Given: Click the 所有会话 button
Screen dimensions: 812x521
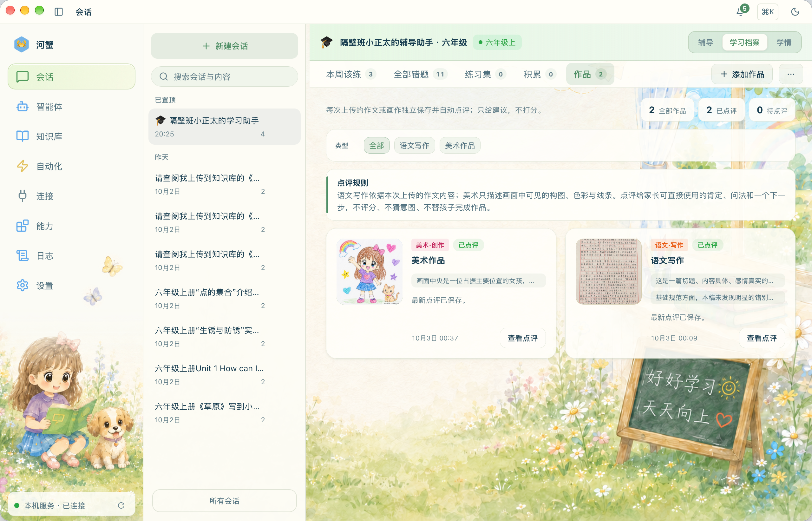Looking at the screenshot, I should click(224, 501).
